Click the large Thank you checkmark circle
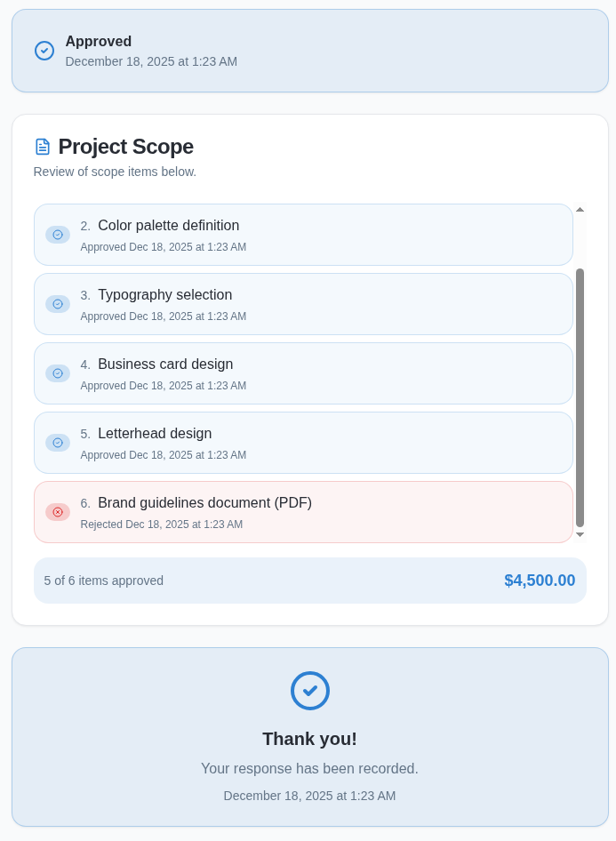The image size is (616, 841). coord(309,691)
